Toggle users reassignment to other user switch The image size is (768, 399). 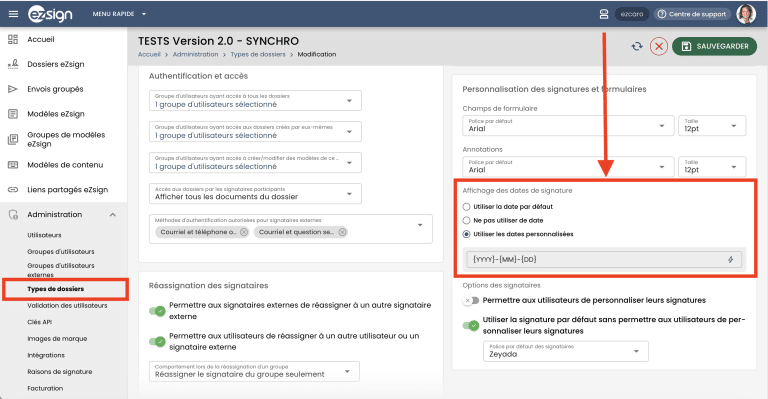point(157,341)
